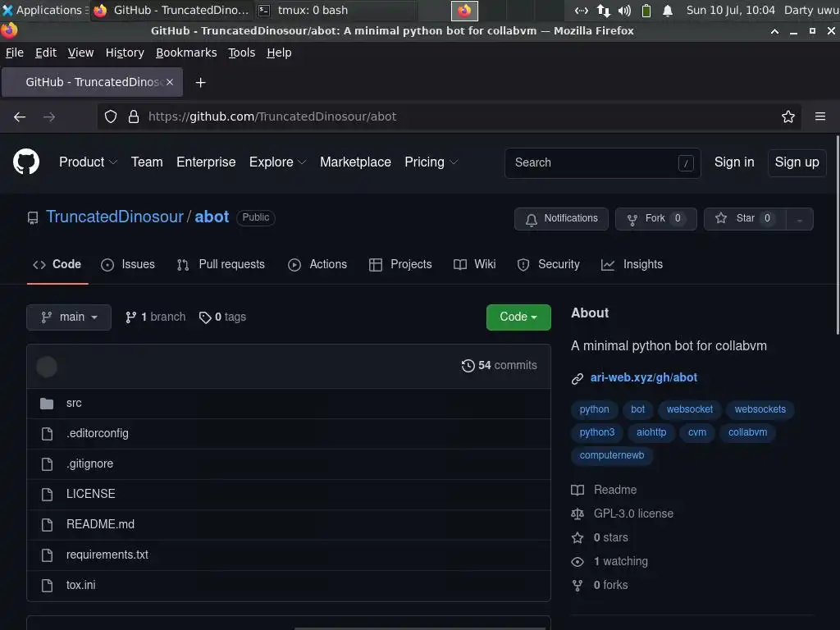Viewport: 840px width, 630px height.
Task: Expand the Pricing dropdown menu
Action: [431, 162]
